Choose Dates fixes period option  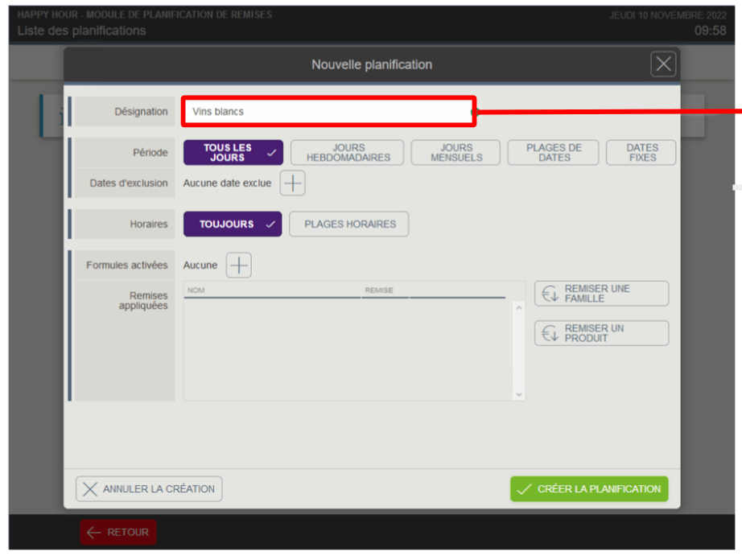click(x=641, y=152)
